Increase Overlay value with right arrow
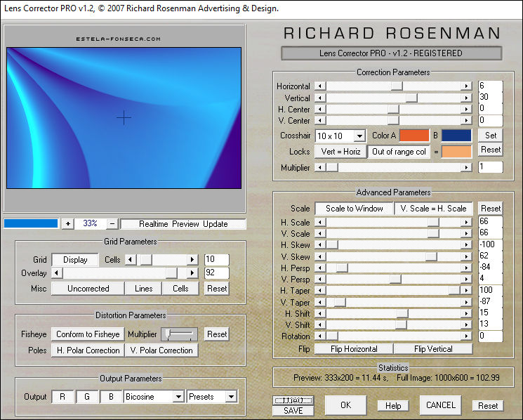523x420 pixels. [x=192, y=273]
